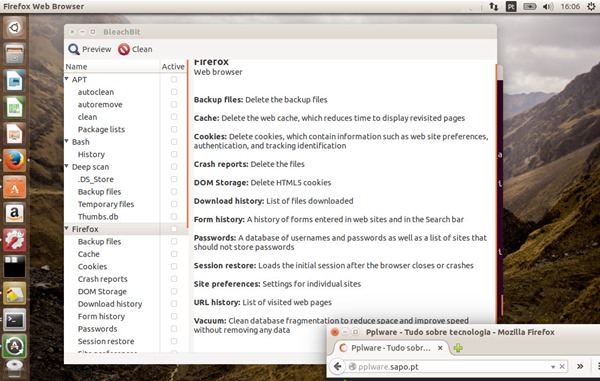Launch LibreOffice Calc from launcher
This screenshot has height=381, width=600.
(15, 107)
